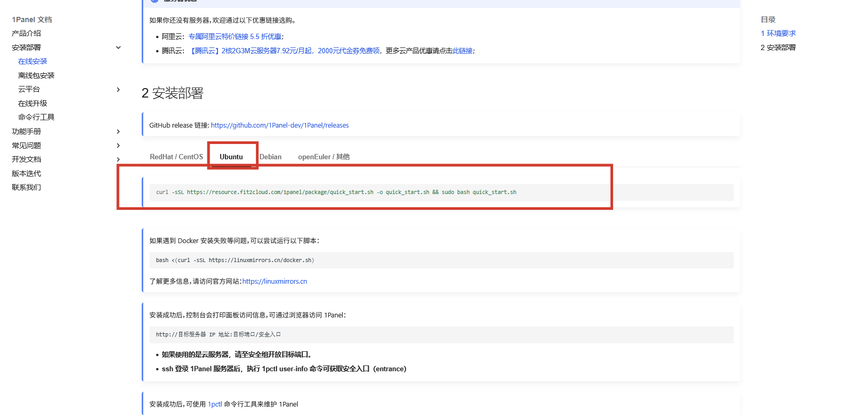868x415 pixels.
Task: Click the 如果使用的是云服务器 bullet text
Action: (x=236, y=354)
